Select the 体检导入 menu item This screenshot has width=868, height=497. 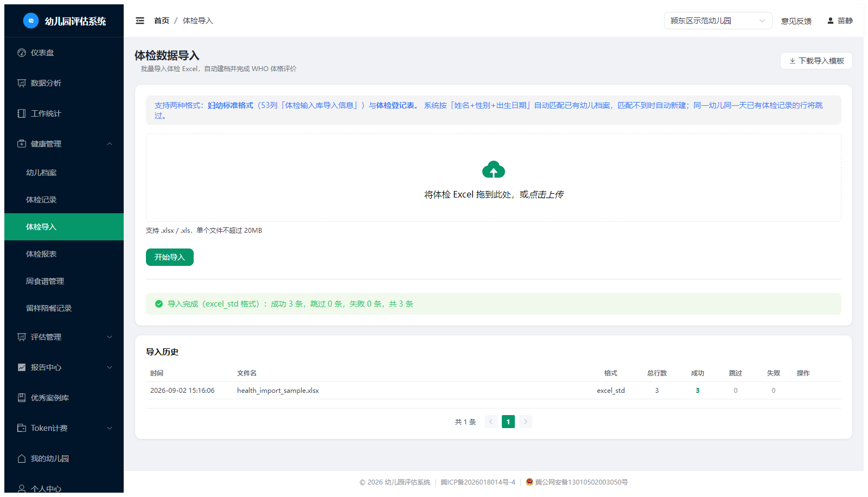click(64, 227)
